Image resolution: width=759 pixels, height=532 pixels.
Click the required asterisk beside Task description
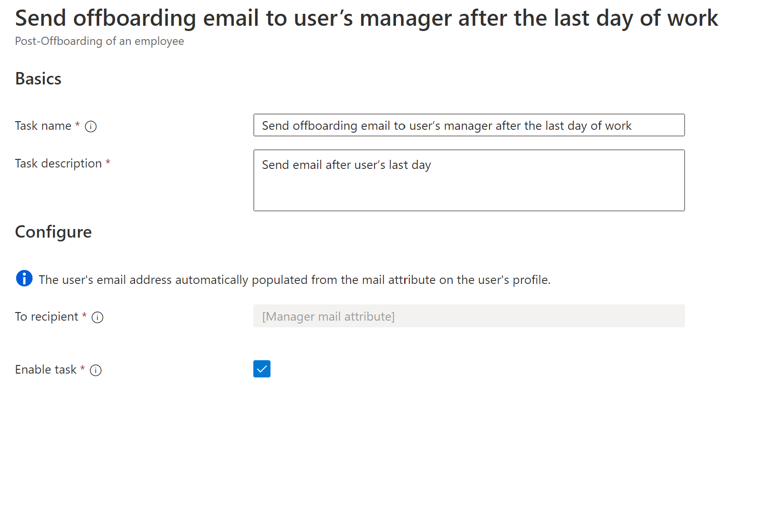(x=108, y=162)
